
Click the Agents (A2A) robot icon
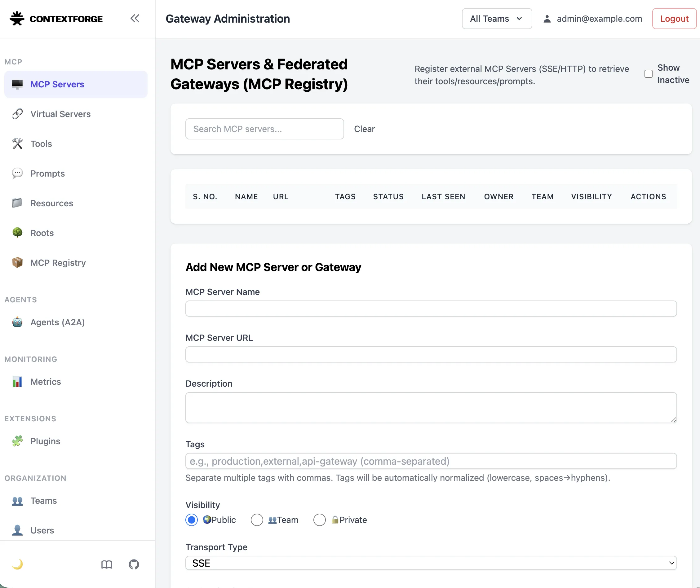tap(17, 322)
